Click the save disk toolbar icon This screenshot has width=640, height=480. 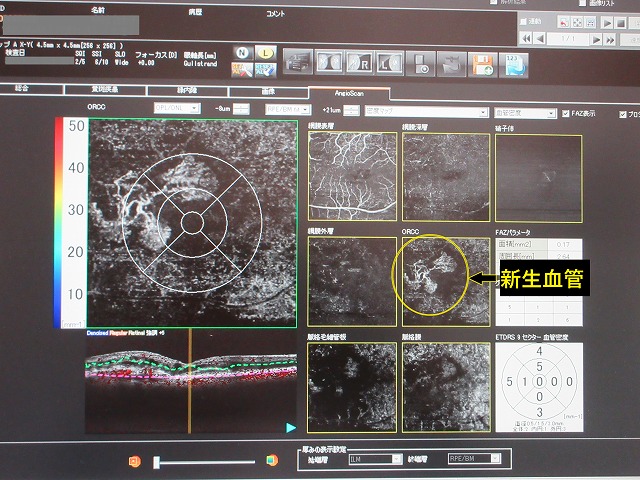point(482,63)
